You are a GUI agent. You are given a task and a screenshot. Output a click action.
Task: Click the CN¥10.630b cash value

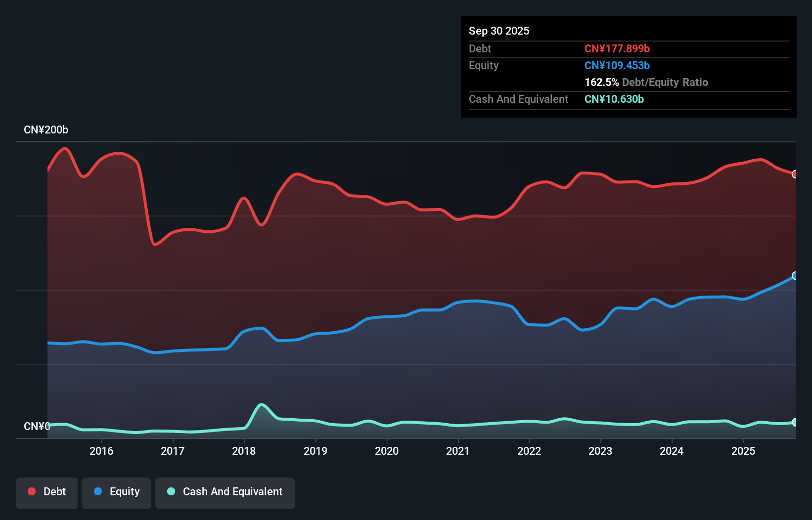click(614, 99)
